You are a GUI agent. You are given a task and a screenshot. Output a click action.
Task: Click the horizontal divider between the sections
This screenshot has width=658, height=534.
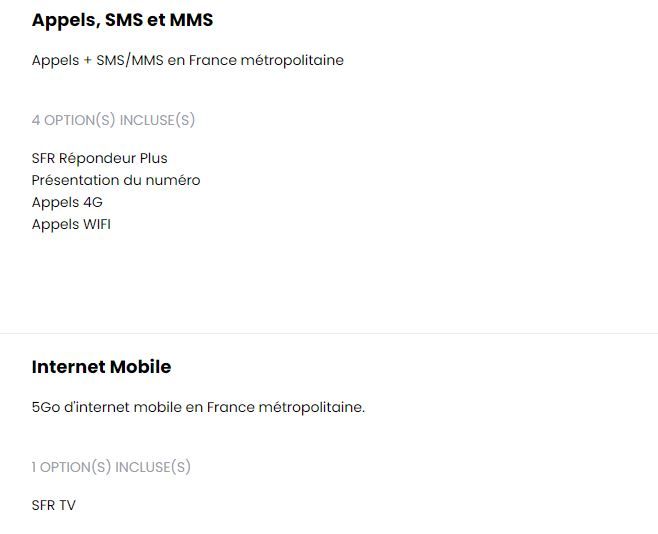[329, 333]
